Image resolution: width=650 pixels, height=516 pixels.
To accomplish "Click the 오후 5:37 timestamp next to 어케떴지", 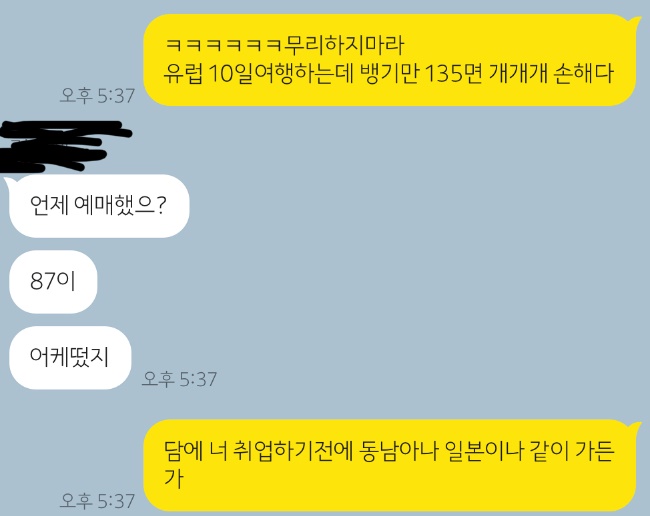I will coord(179,379).
